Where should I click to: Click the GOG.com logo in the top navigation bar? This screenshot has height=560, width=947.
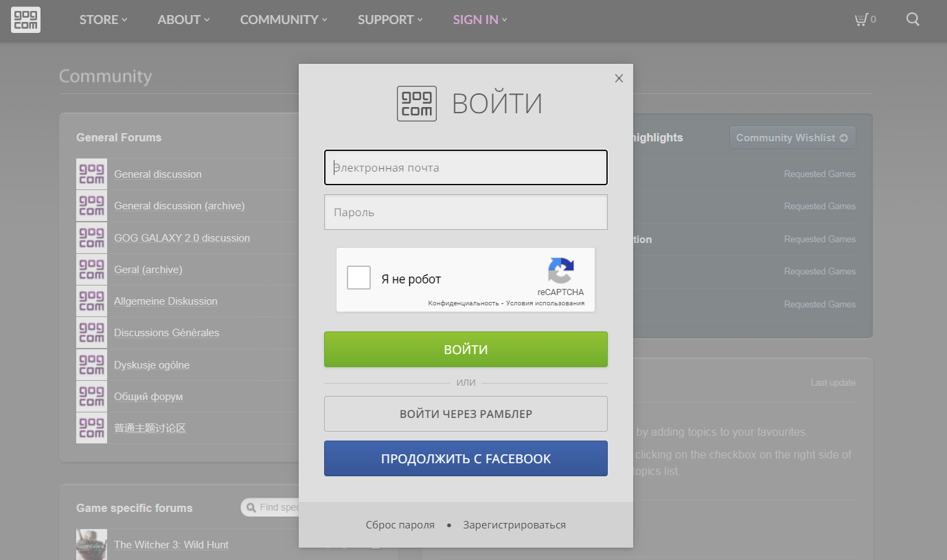point(25,20)
